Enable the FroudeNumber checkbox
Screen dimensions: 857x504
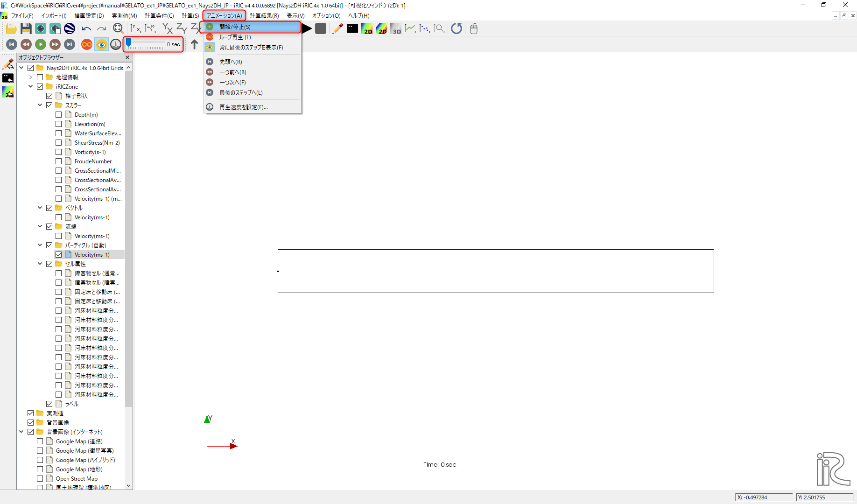[58, 161]
